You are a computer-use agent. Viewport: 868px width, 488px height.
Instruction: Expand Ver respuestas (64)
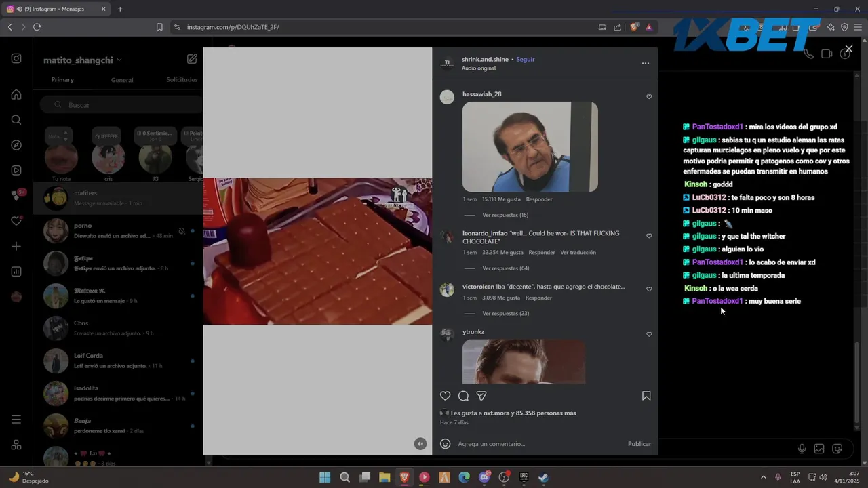(x=505, y=268)
